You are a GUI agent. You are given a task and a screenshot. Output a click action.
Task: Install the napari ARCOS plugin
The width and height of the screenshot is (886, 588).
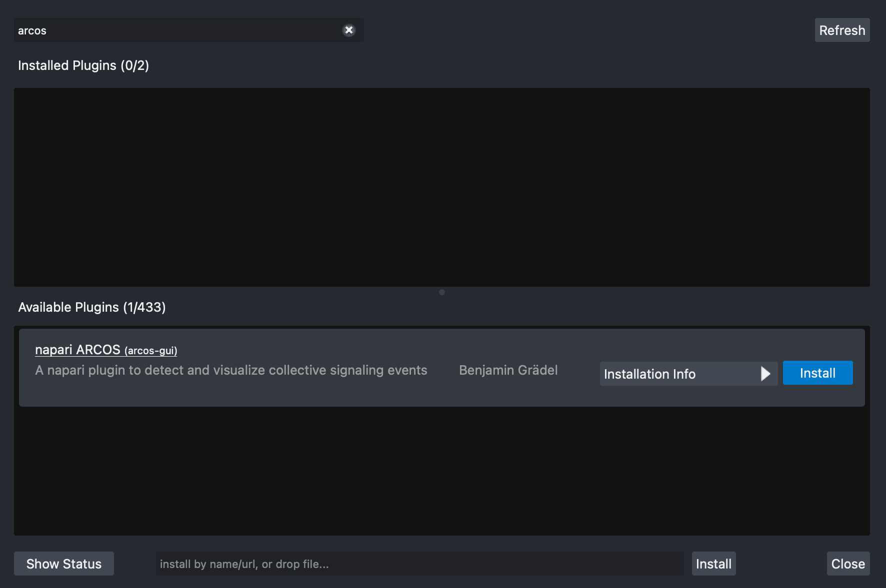tap(817, 372)
